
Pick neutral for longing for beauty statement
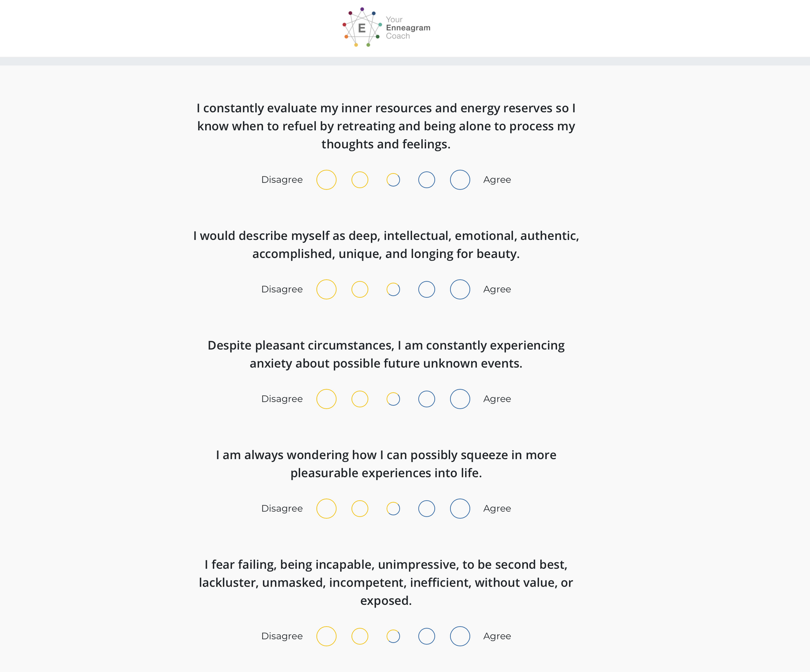point(393,289)
